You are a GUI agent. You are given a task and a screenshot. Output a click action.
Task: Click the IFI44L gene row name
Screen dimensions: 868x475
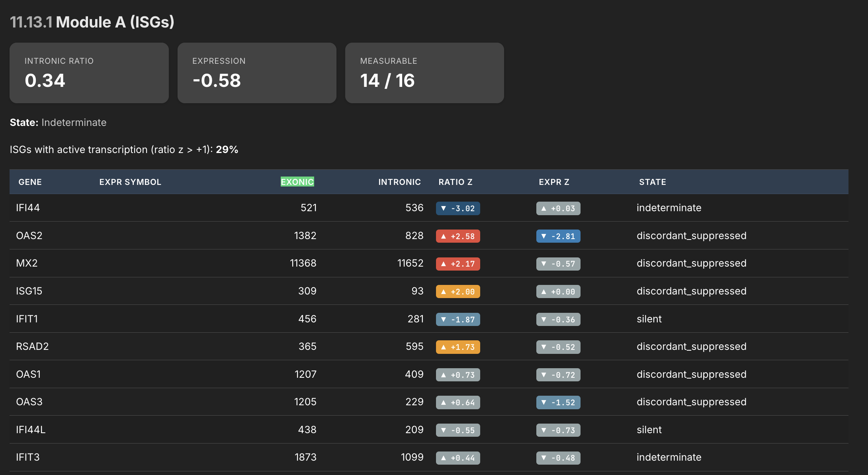[x=31, y=430]
